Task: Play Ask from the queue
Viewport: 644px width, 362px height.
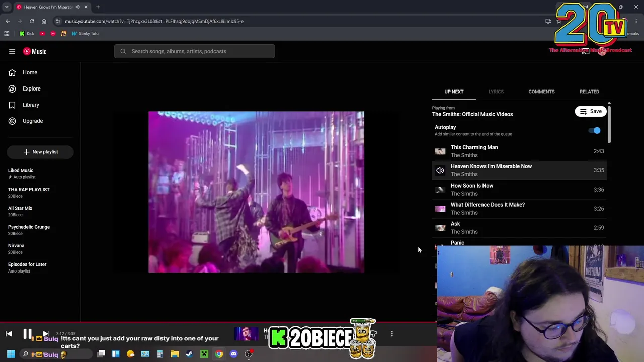Action: 519,228
